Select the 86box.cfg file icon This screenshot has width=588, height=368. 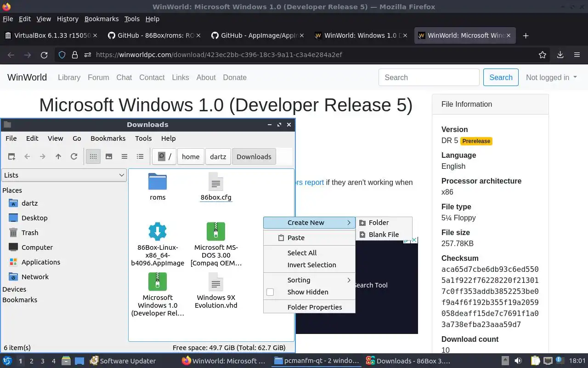coord(216,182)
